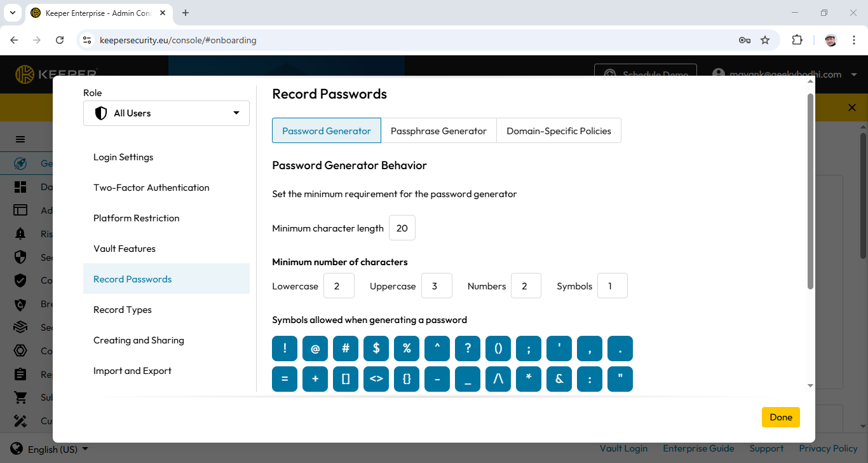Open the password manager key icon
868x463 pixels.
pyautogui.click(x=745, y=40)
